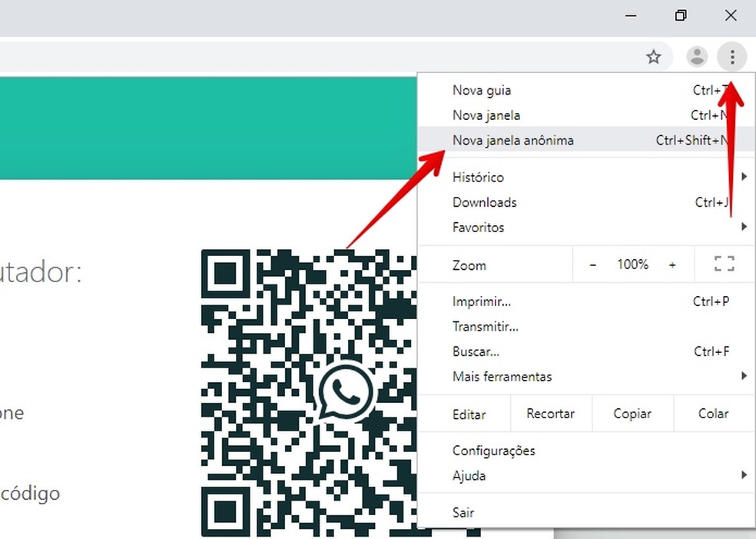Restore down the Chrome window

[x=680, y=16]
